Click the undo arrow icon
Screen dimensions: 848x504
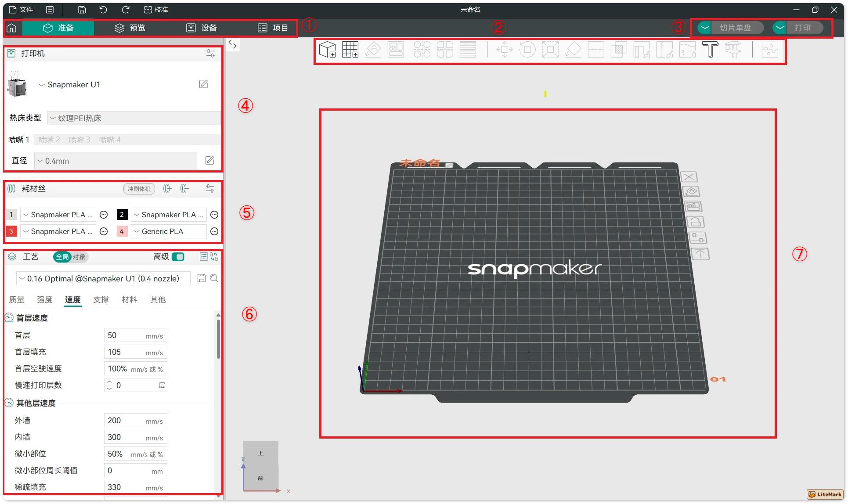(103, 10)
